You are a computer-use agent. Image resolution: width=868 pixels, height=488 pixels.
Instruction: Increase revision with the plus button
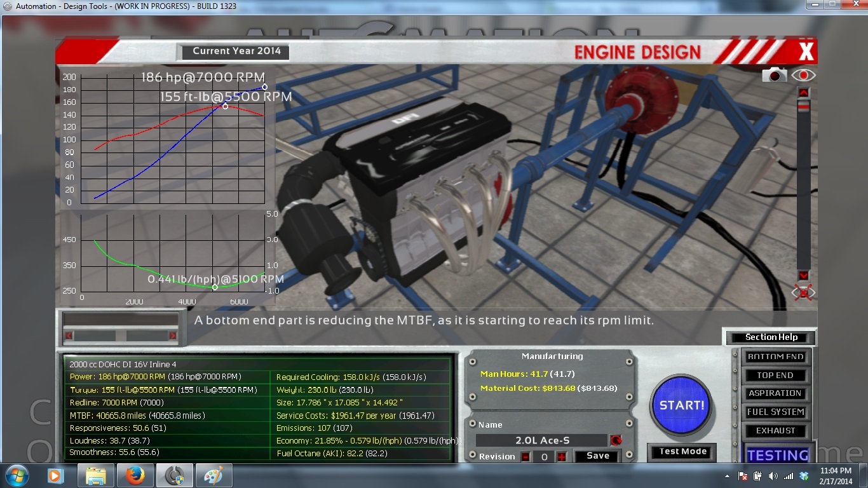[561, 456]
